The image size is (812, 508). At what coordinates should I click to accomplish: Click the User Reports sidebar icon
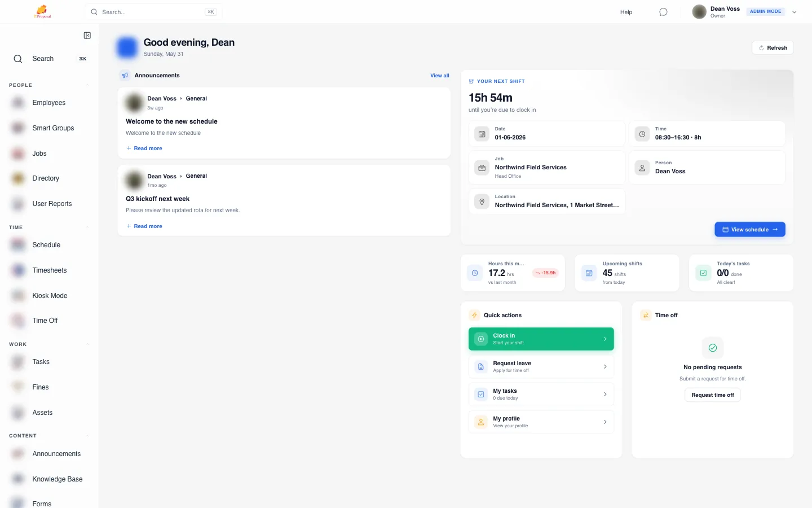(x=18, y=204)
